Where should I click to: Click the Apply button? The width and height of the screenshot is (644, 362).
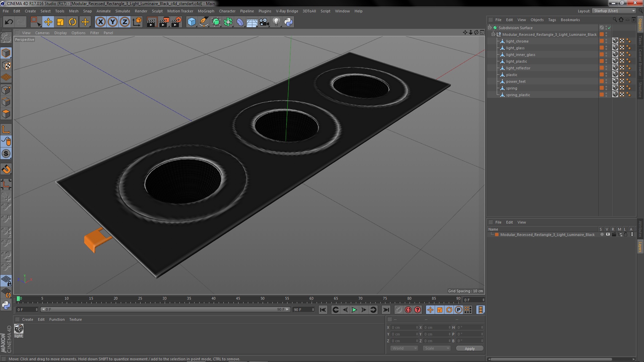[x=470, y=349]
